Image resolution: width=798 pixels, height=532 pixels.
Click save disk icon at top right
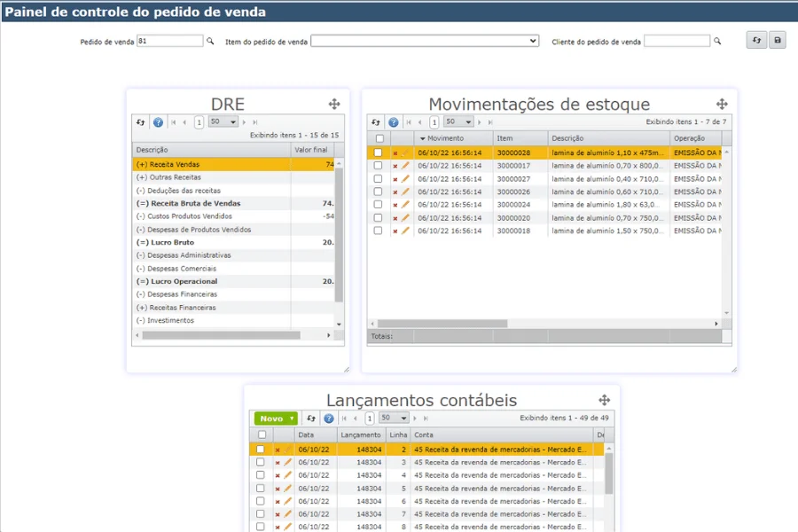tap(777, 40)
